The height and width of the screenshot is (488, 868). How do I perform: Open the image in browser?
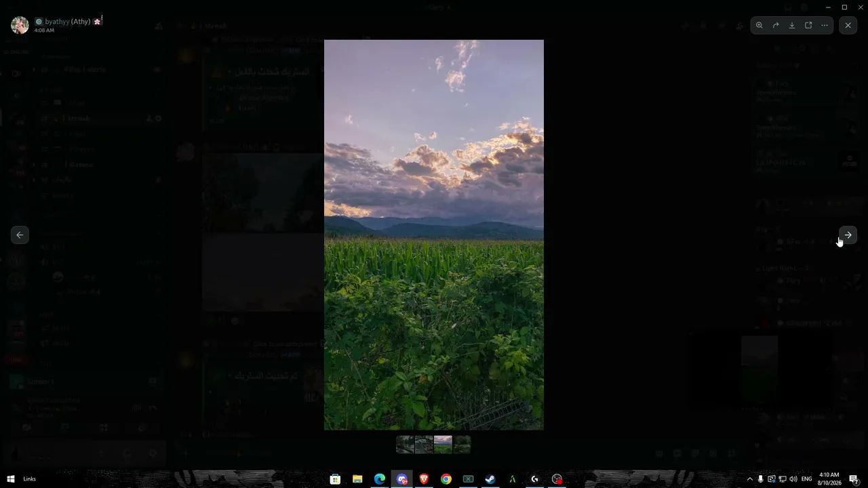808,26
